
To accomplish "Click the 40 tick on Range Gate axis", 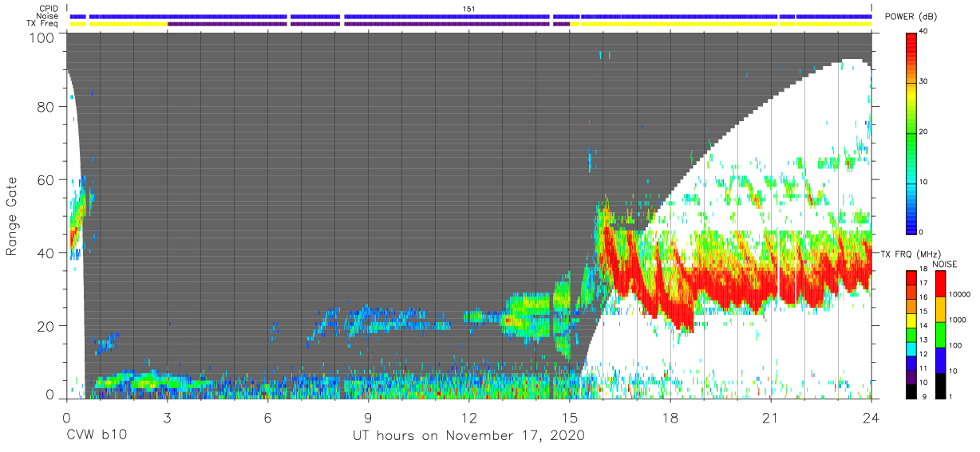I will 45,253.
